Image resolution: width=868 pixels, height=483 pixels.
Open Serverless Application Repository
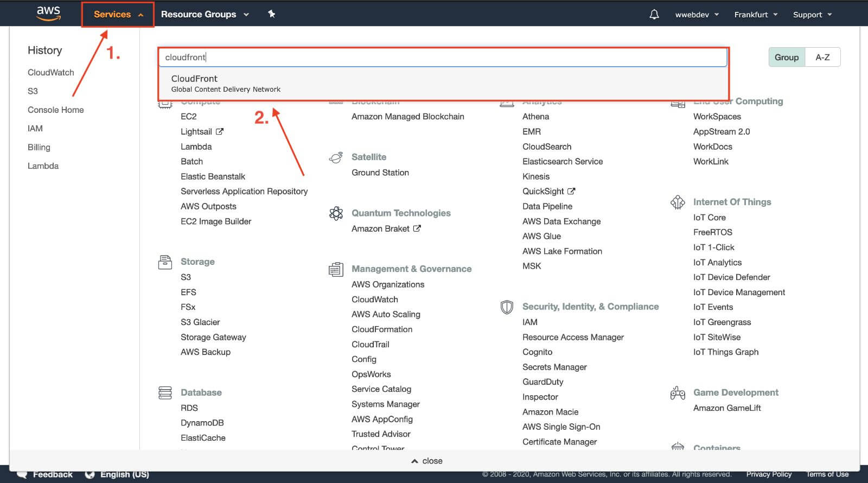coord(244,192)
